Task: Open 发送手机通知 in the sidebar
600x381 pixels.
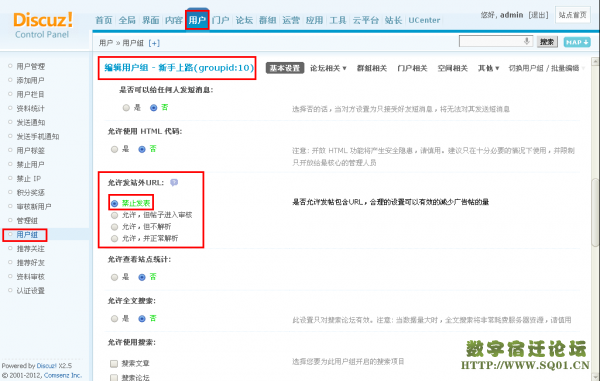Action: pyautogui.click(x=38, y=137)
